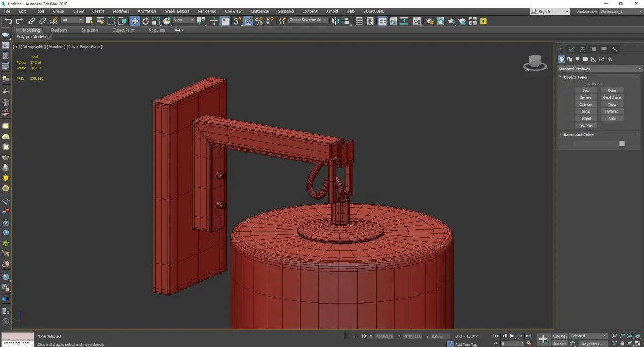Image resolution: width=644 pixels, height=347 pixels.
Task: Toggle the Percent Snap button
Action: pos(259,21)
